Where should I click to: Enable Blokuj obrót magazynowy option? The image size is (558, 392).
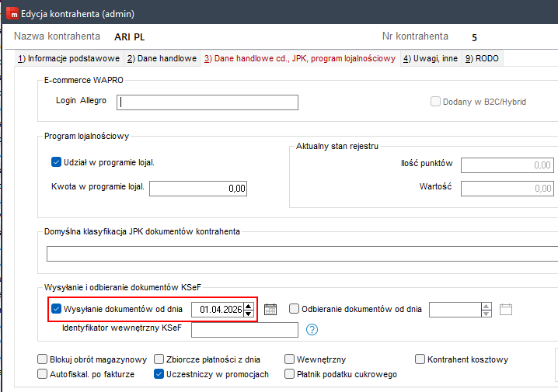click(43, 359)
